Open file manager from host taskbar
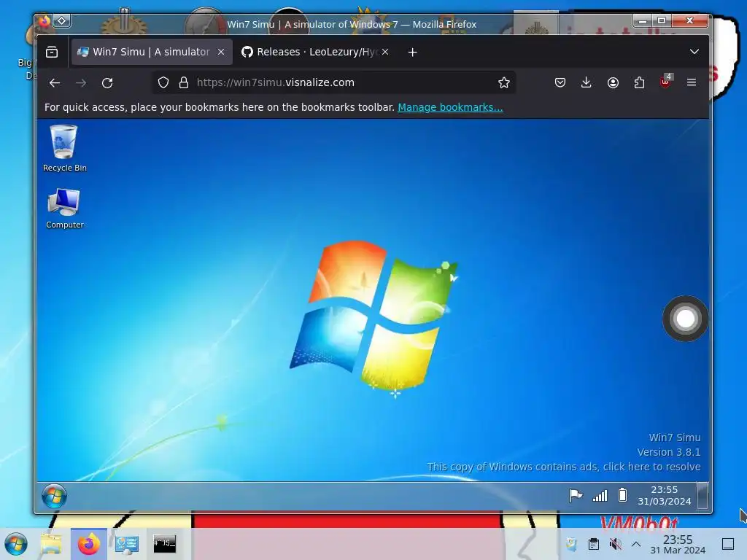This screenshot has height=560, width=747. (52, 544)
